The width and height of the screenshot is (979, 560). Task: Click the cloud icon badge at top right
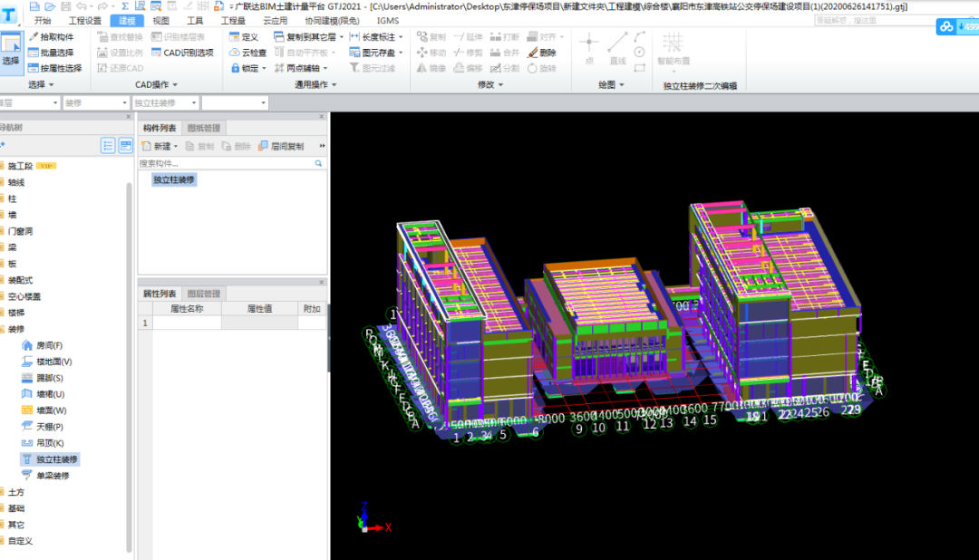946,27
